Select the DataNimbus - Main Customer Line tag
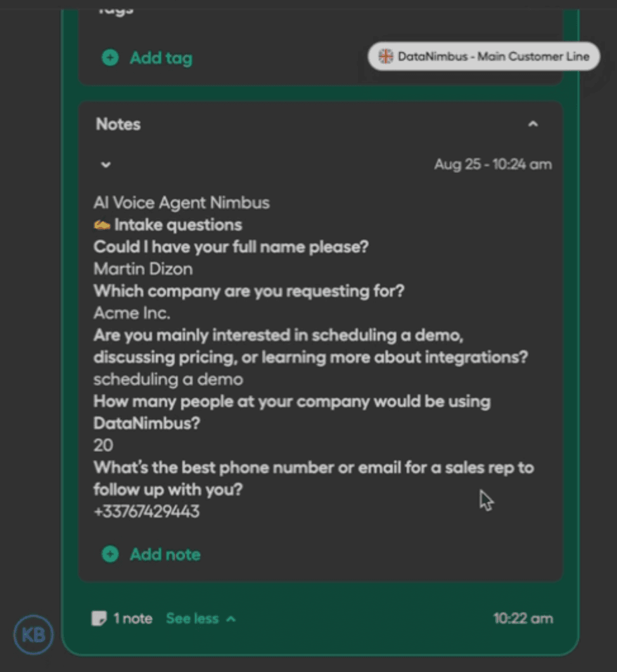The image size is (617, 672). click(x=483, y=56)
